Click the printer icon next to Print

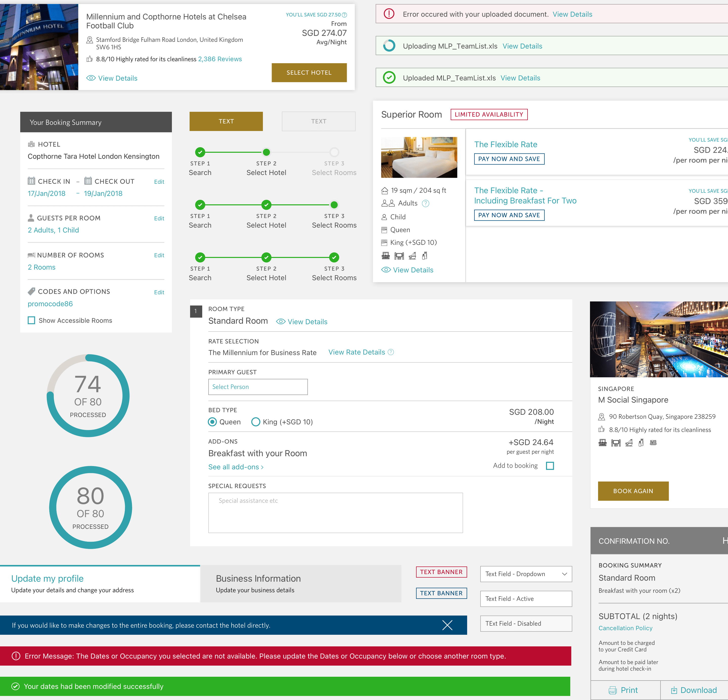612,690
